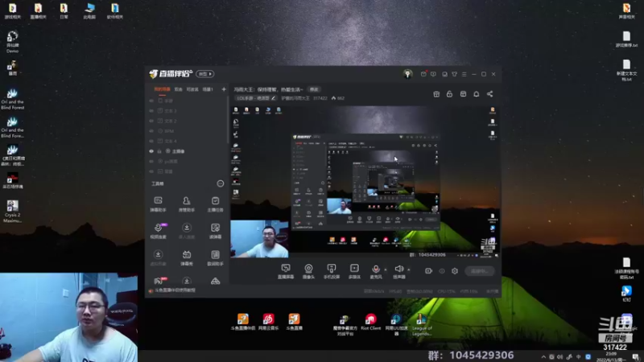Open the 弹幕助手 tool
Screen dimensions: 644x362
[x=158, y=204]
